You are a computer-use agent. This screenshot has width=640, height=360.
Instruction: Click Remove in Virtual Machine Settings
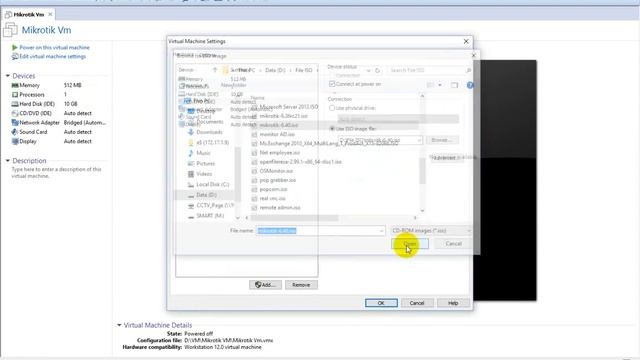[301, 285]
